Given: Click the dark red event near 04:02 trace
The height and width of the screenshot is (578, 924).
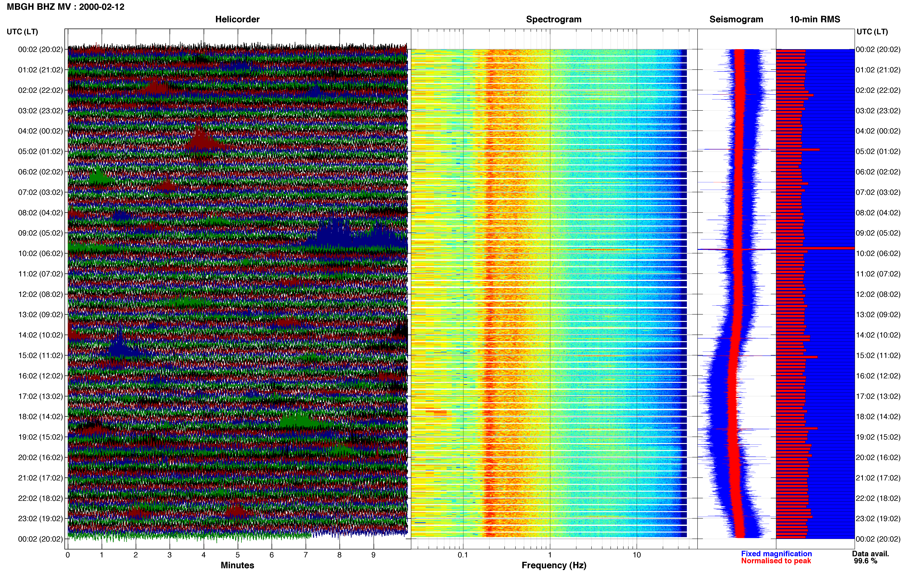Looking at the screenshot, I should click(201, 140).
